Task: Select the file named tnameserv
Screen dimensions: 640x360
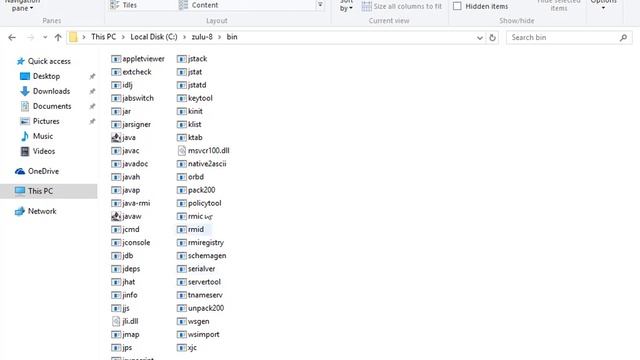Action: click(200, 295)
